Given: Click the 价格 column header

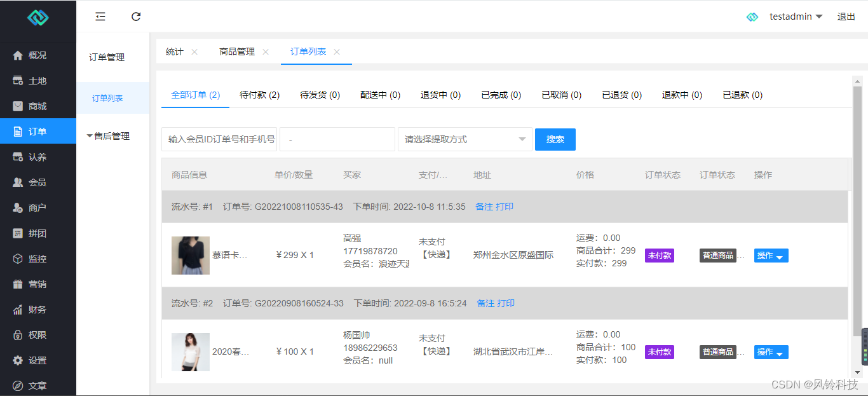Looking at the screenshot, I should click(585, 175).
